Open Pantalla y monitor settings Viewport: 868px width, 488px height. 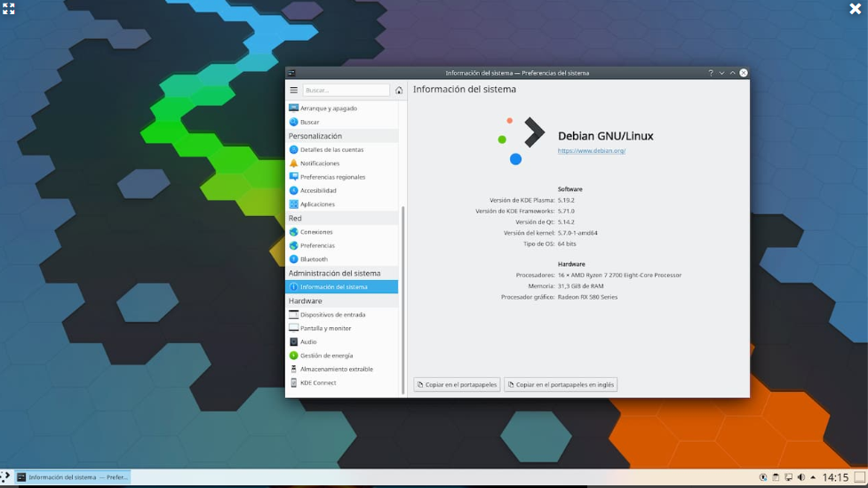[341, 329]
